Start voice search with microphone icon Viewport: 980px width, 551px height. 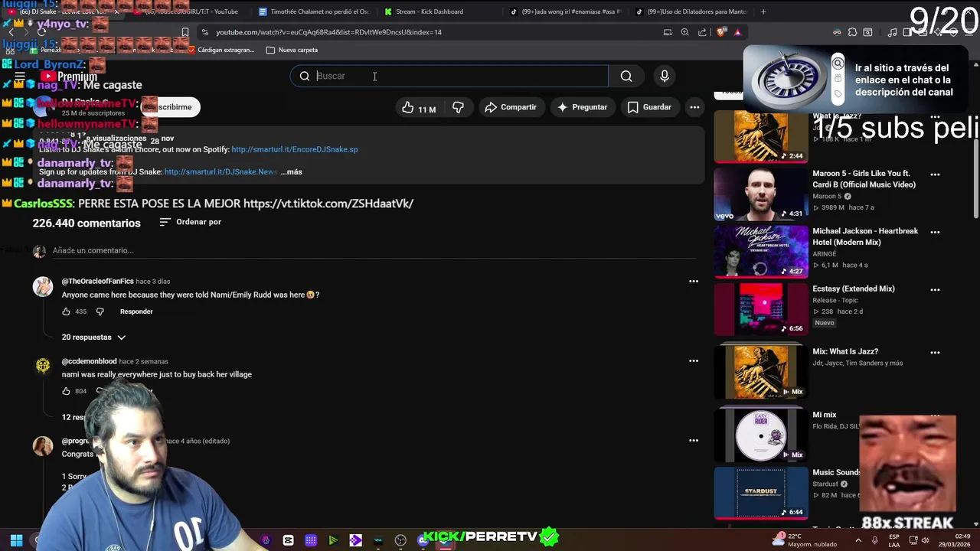click(x=665, y=76)
